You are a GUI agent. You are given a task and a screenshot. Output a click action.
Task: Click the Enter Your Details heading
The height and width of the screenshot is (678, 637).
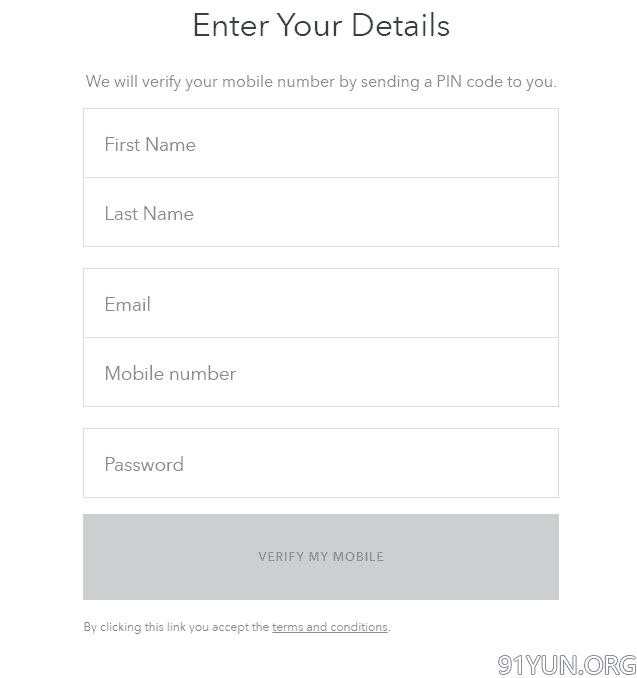[321, 26]
